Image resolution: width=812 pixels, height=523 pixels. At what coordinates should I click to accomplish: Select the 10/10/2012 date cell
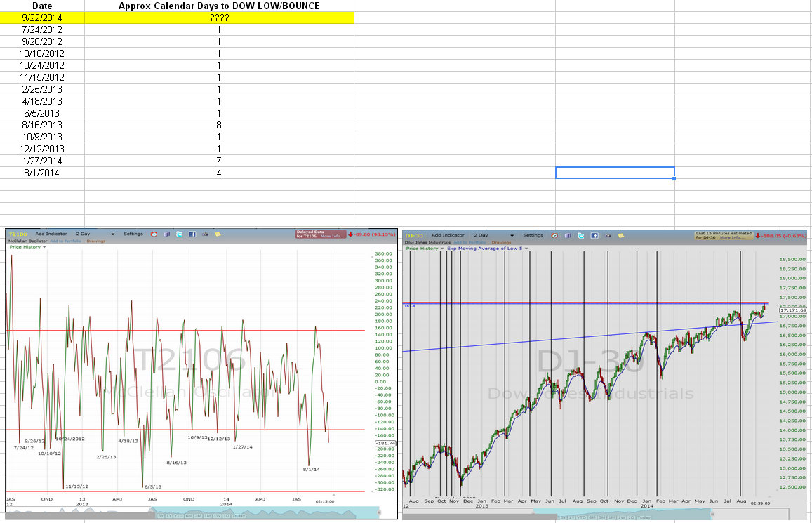[x=42, y=53]
